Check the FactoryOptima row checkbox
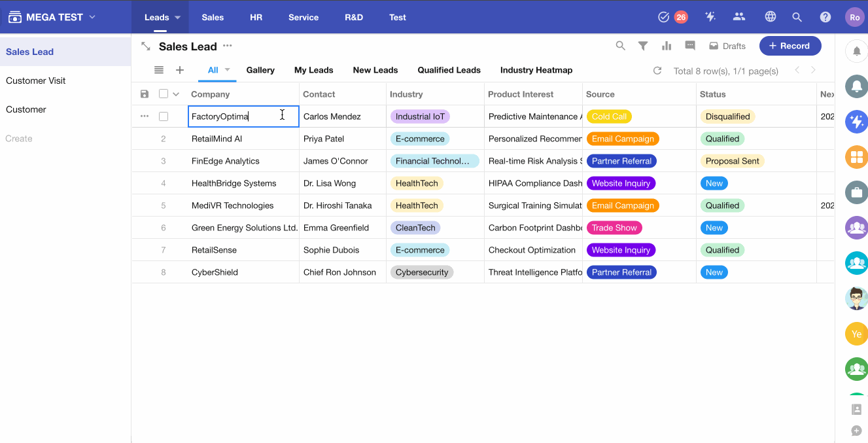The image size is (868, 443). click(x=164, y=116)
